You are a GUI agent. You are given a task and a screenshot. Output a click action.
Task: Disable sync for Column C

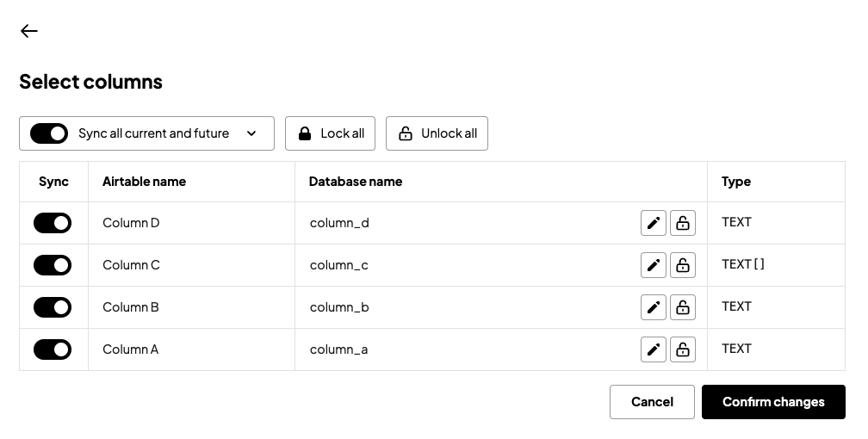tap(53, 265)
